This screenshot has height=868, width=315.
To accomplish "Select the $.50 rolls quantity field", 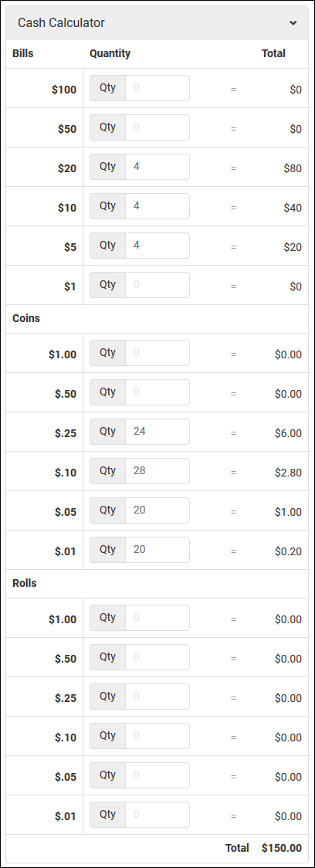I will (157, 656).
